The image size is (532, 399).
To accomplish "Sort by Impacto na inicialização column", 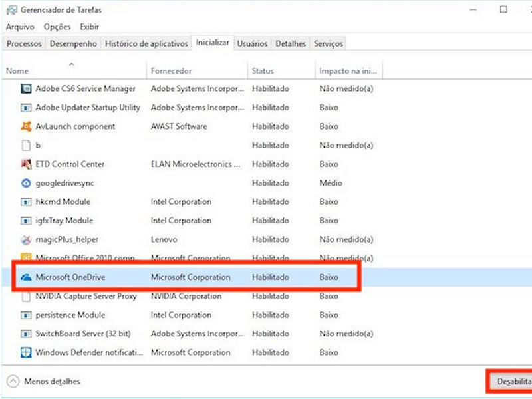I will (348, 70).
